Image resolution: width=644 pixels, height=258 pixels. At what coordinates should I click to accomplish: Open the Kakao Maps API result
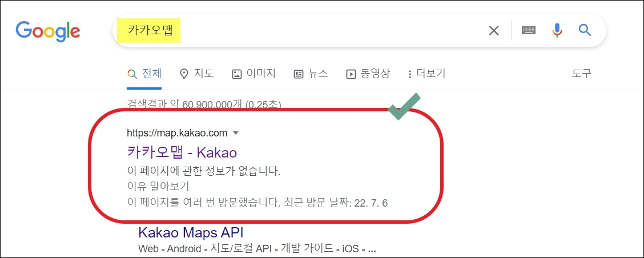[191, 232]
